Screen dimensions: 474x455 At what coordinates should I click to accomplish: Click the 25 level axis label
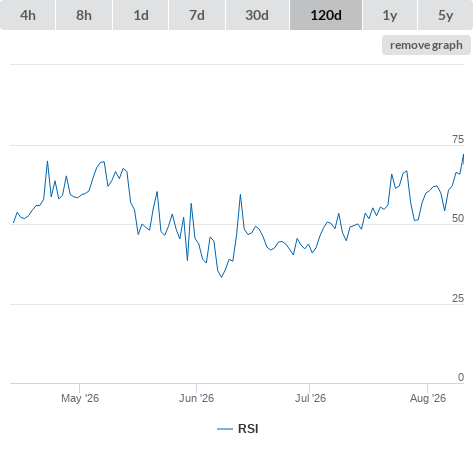point(458,298)
